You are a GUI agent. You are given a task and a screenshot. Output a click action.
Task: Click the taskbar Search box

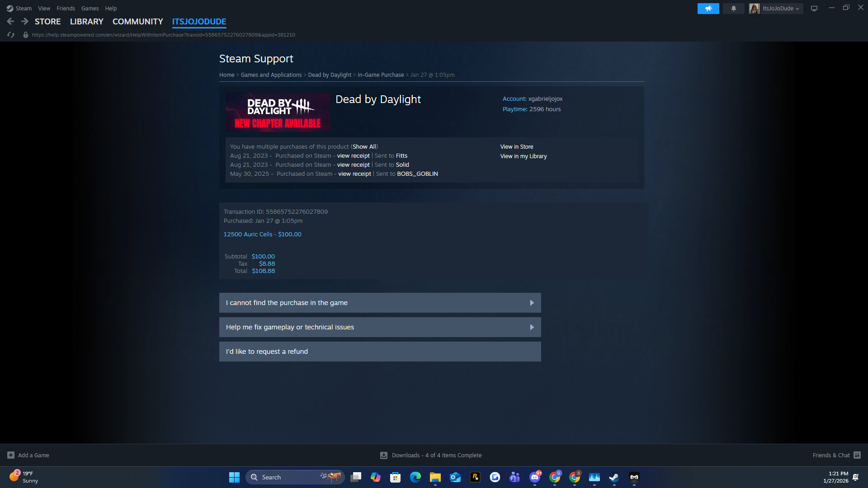click(x=295, y=478)
